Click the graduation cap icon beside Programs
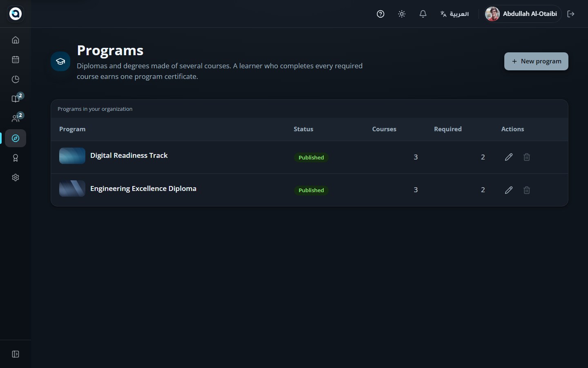Image resolution: width=588 pixels, height=368 pixels. tap(60, 61)
